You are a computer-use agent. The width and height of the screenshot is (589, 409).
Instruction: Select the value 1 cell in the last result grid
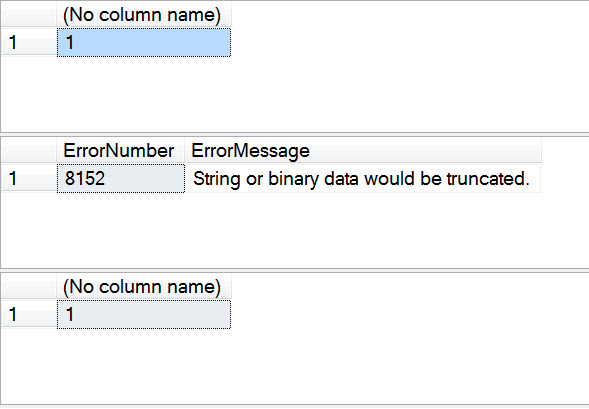144,314
